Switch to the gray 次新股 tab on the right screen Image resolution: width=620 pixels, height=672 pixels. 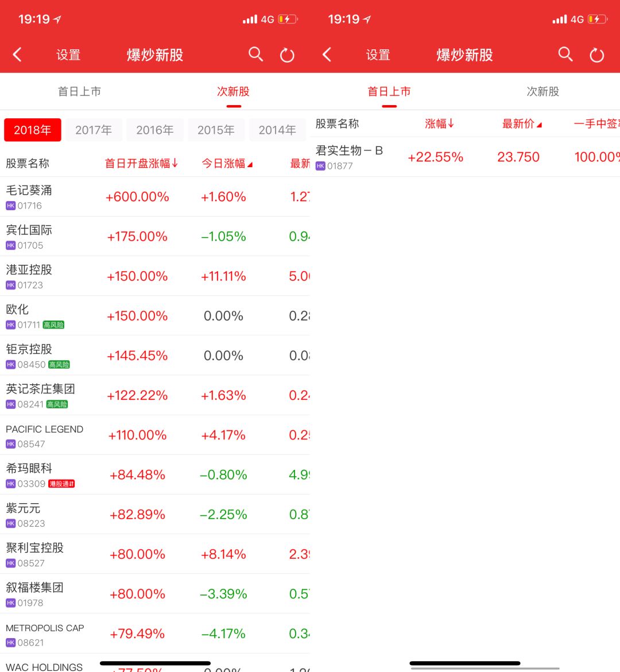(542, 92)
